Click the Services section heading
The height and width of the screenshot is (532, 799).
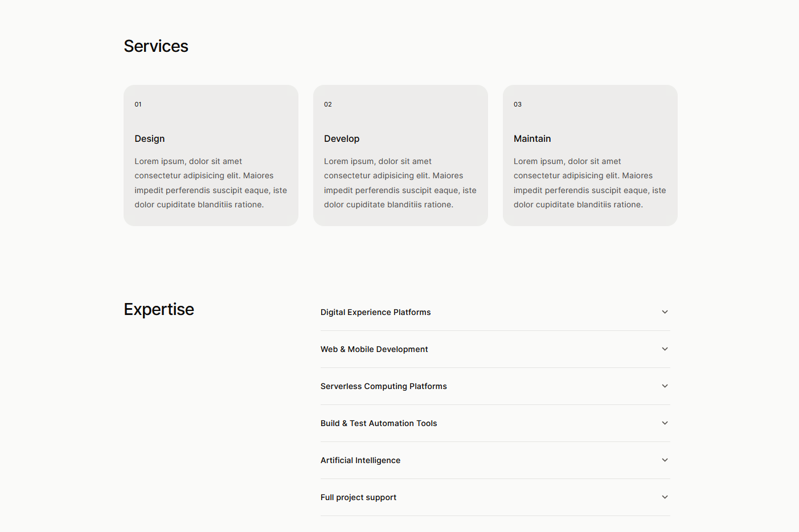(x=156, y=46)
